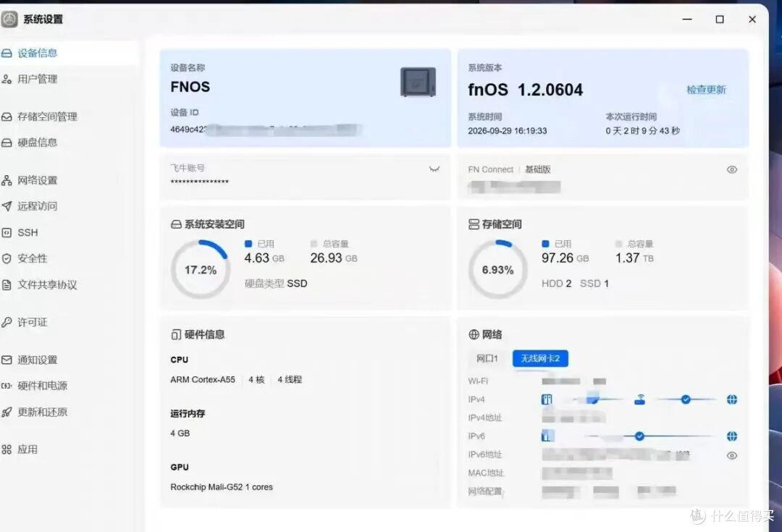Switch to the 无线网卡2 network tab
Viewport: 782px width, 532px height.
[540, 358]
